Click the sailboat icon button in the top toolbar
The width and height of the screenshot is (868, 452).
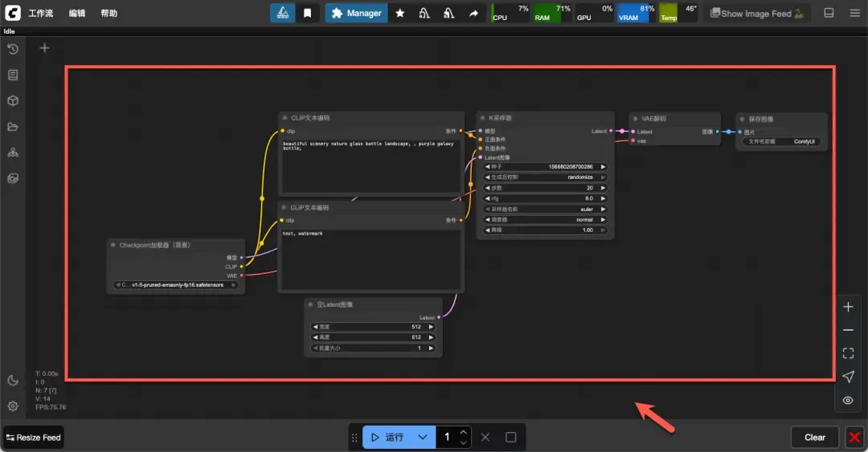coord(282,13)
